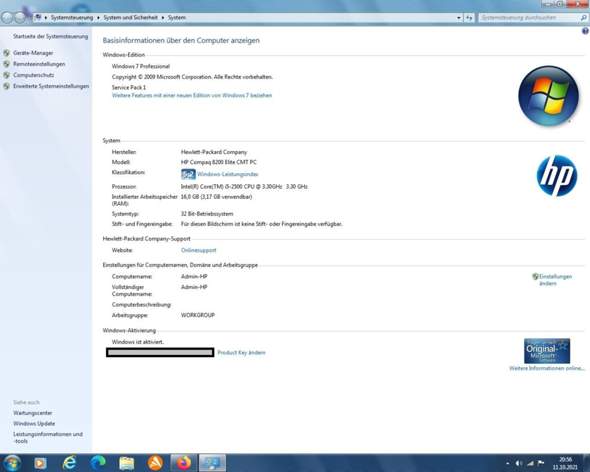Open the Windows Start menu orb
Screen dimensions: 590x472
(12, 463)
